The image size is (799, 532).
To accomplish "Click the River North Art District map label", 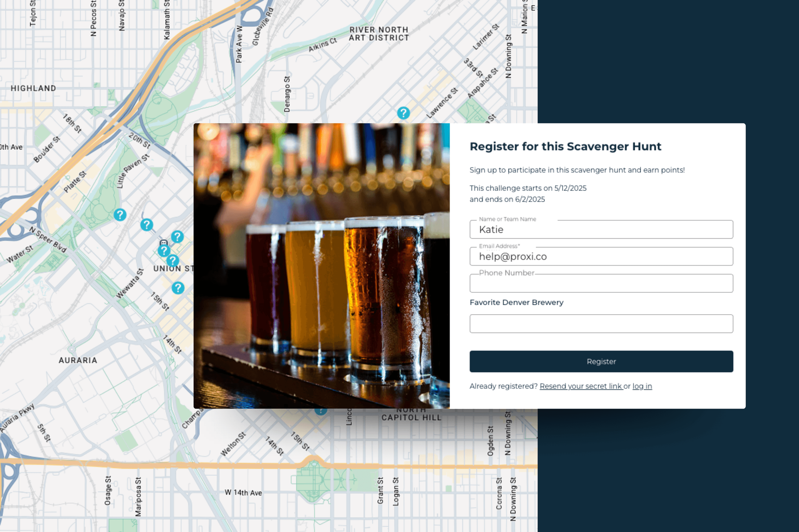I will [379, 34].
